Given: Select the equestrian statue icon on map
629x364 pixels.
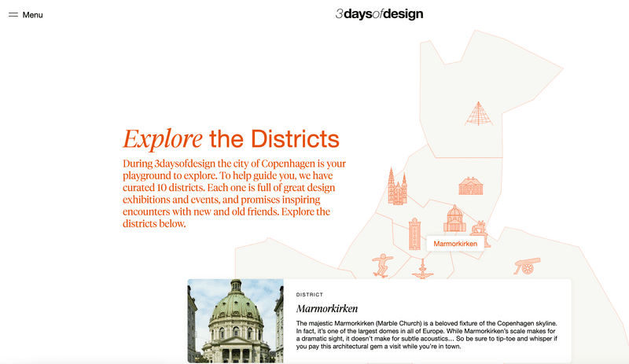Looking at the screenshot, I should coord(480,229).
